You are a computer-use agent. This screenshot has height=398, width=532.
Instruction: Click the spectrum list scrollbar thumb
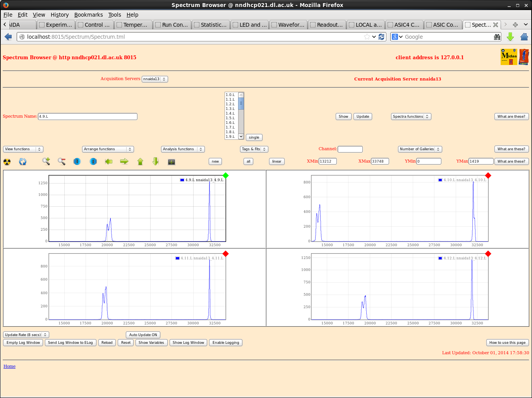pyautogui.click(x=241, y=104)
